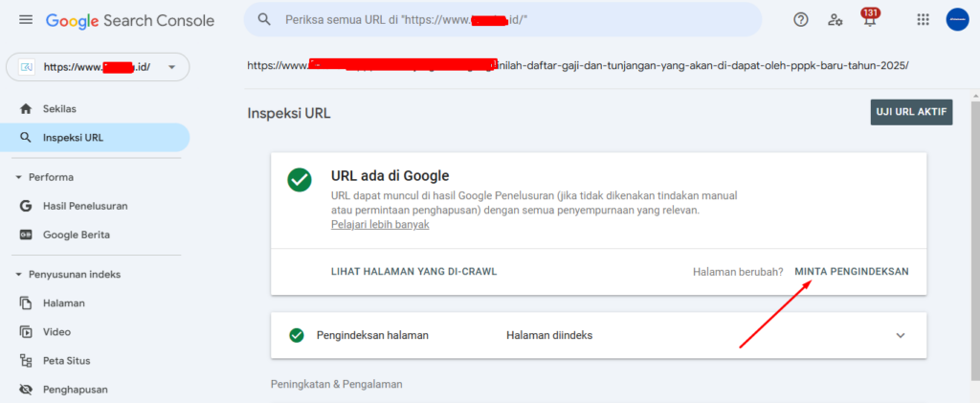
Task: Click the Google Berita news icon
Action: pos(26,235)
